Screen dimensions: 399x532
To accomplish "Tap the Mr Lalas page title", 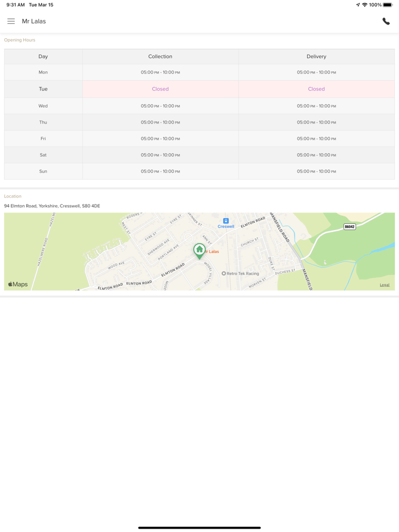I will [x=34, y=21].
